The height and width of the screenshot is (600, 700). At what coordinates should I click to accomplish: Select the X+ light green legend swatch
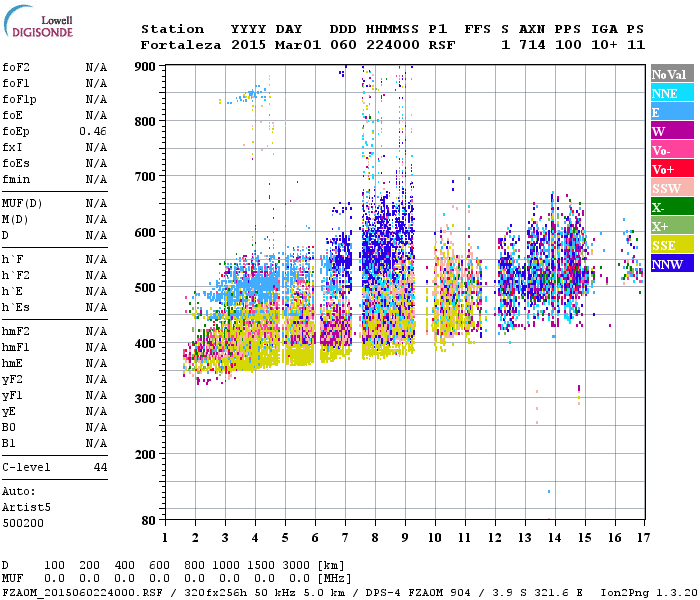[x=672, y=226]
